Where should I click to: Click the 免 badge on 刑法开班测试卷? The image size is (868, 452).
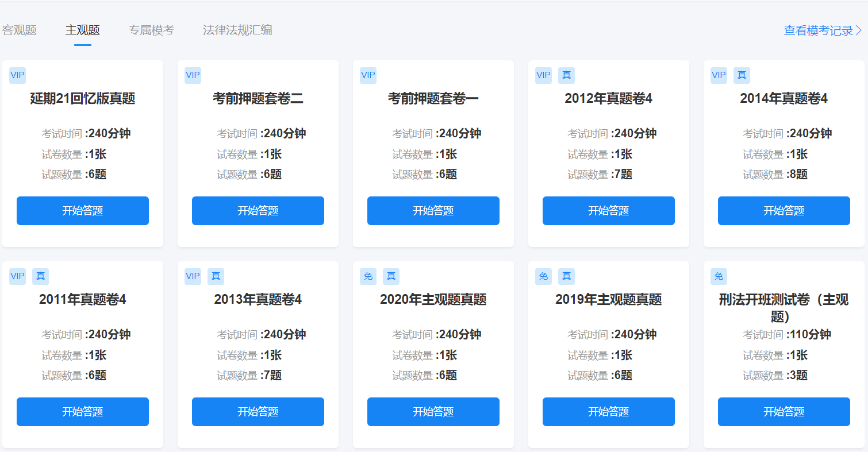pyautogui.click(x=719, y=276)
